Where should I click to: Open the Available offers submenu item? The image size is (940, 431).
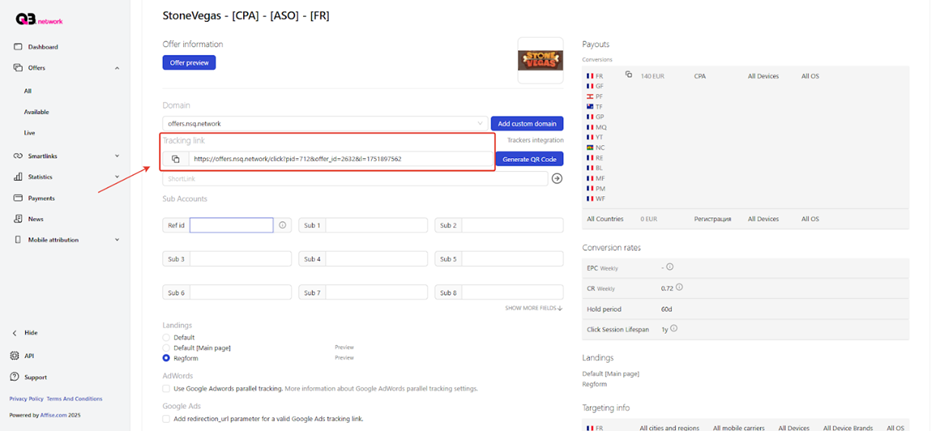pyautogui.click(x=37, y=112)
